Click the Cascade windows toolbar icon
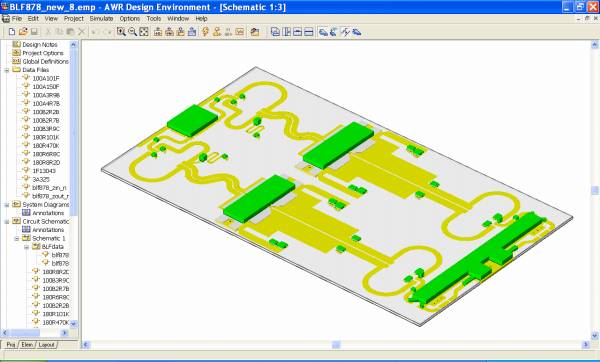600x362 pixels. (x=275, y=32)
